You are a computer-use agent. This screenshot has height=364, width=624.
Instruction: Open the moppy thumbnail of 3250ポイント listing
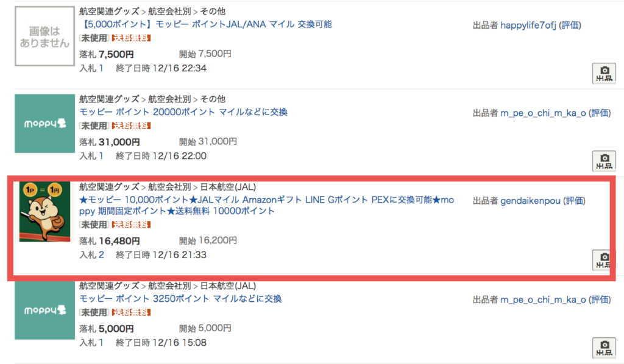[x=44, y=310]
